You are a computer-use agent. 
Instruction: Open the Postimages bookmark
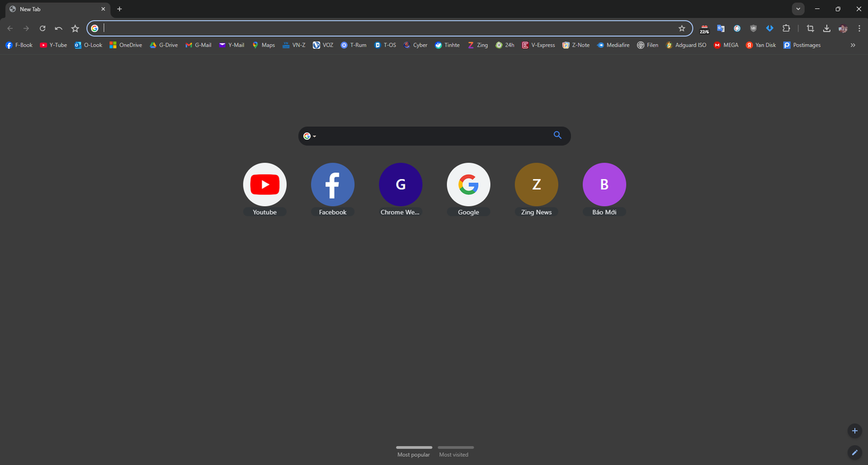click(802, 45)
